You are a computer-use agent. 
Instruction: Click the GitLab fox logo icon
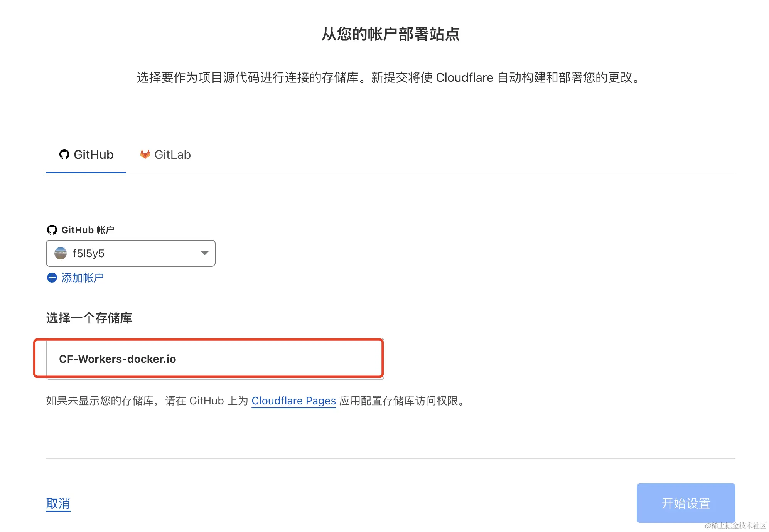pos(145,155)
